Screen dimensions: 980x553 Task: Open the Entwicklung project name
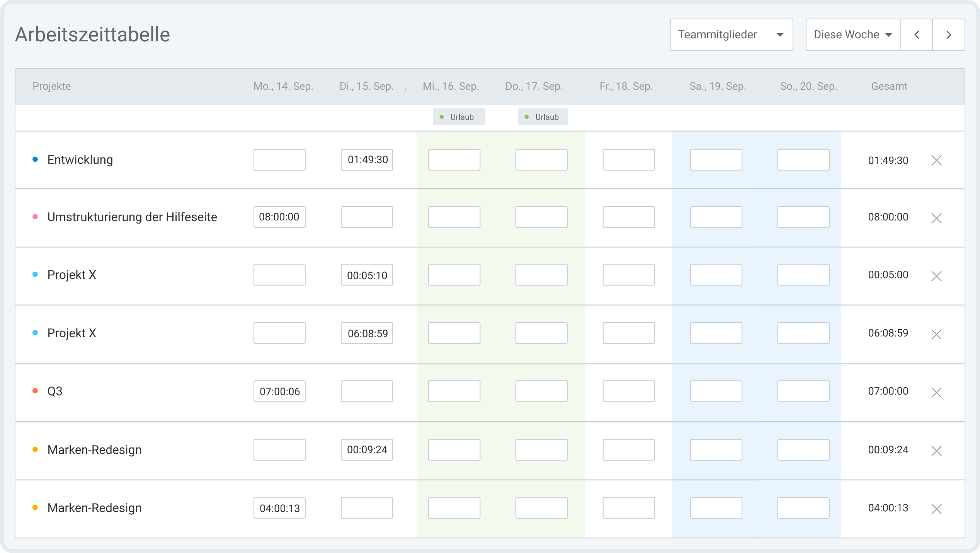tap(80, 159)
